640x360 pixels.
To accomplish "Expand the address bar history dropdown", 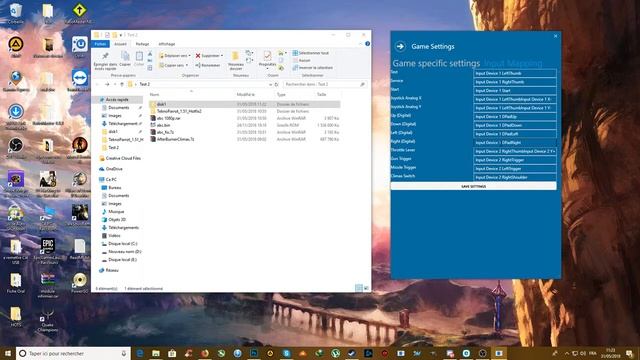I will [x=270, y=84].
